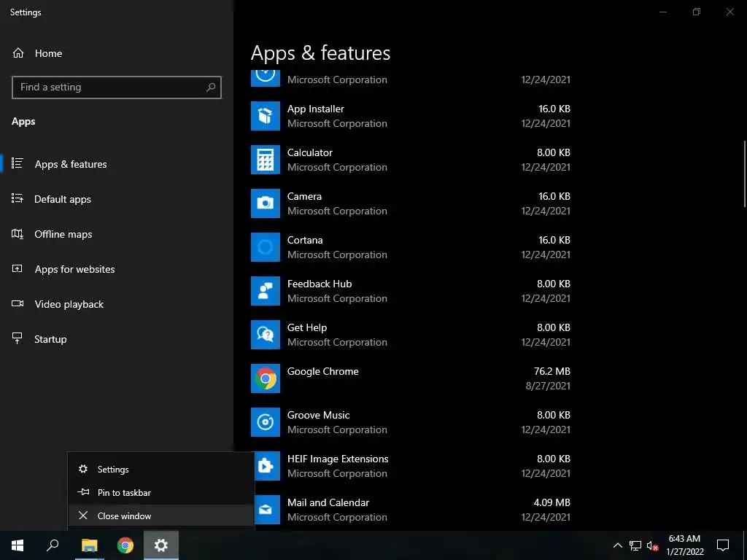Click the Cortana app icon
The image size is (747, 560).
click(266, 247)
